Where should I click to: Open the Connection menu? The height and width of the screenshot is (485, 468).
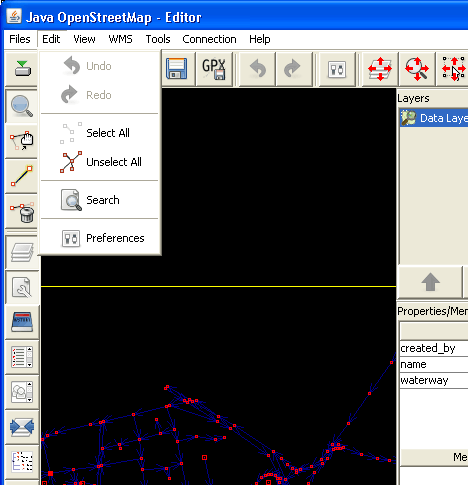209,39
